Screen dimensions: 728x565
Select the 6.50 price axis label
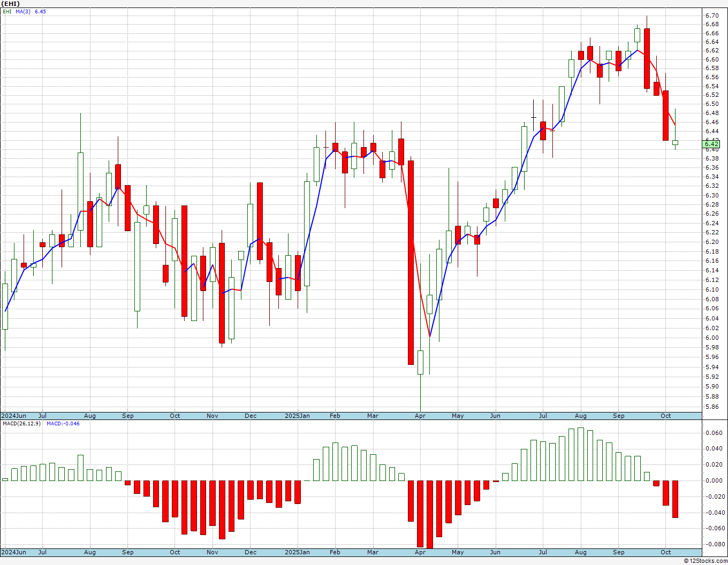click(x=712, y=104)
